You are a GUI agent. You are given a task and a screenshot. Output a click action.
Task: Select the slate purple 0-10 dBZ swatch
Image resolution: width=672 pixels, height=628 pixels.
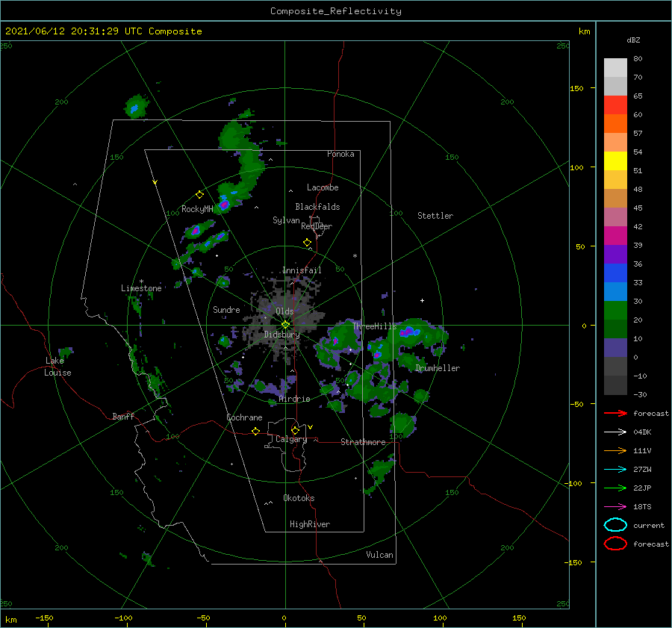(x=615, y=348)
